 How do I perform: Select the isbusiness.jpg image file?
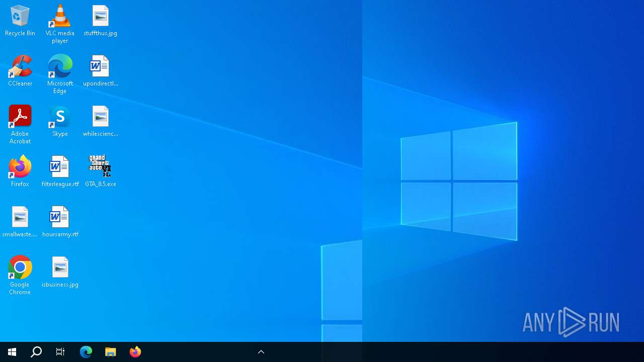tap(60, 272)
